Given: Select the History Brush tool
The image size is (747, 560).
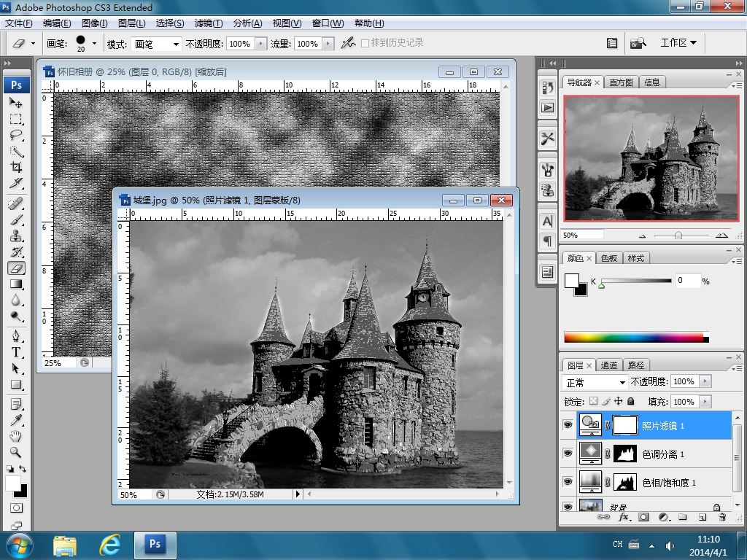Looking at the screenshot, I should (x=16, y=252).
